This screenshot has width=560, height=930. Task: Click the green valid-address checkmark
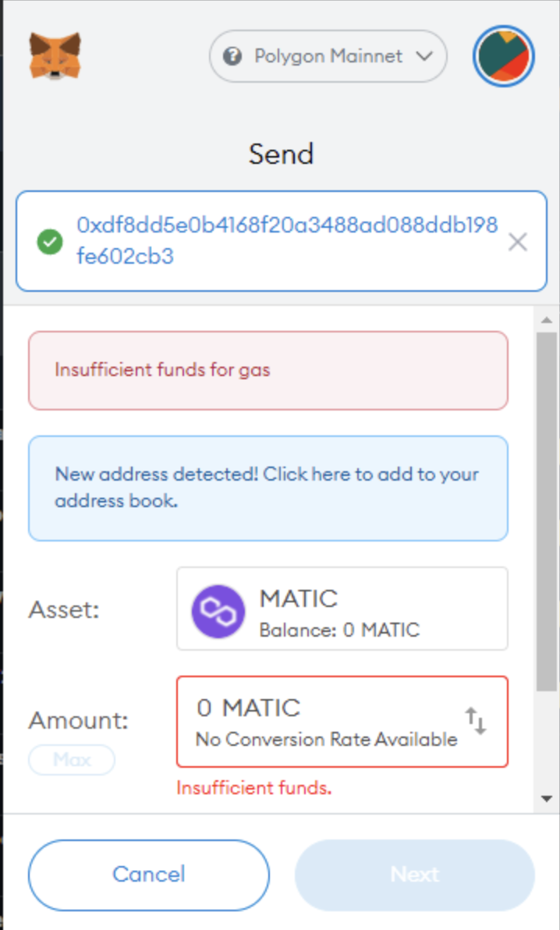click(x=49, y=243)
